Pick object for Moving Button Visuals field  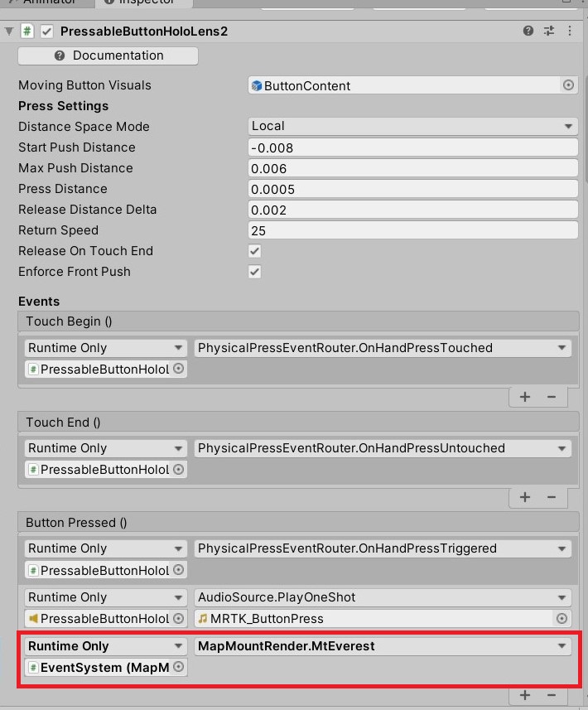[x=568, y=85]
